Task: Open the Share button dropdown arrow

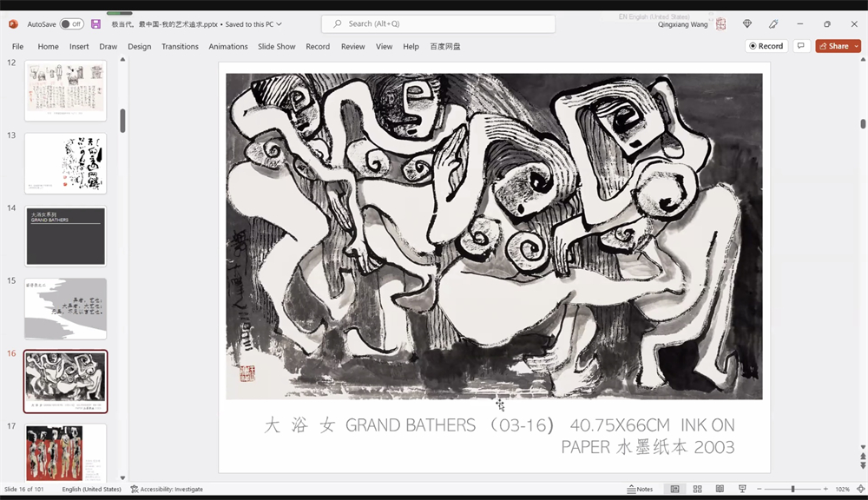Action: 856,46
